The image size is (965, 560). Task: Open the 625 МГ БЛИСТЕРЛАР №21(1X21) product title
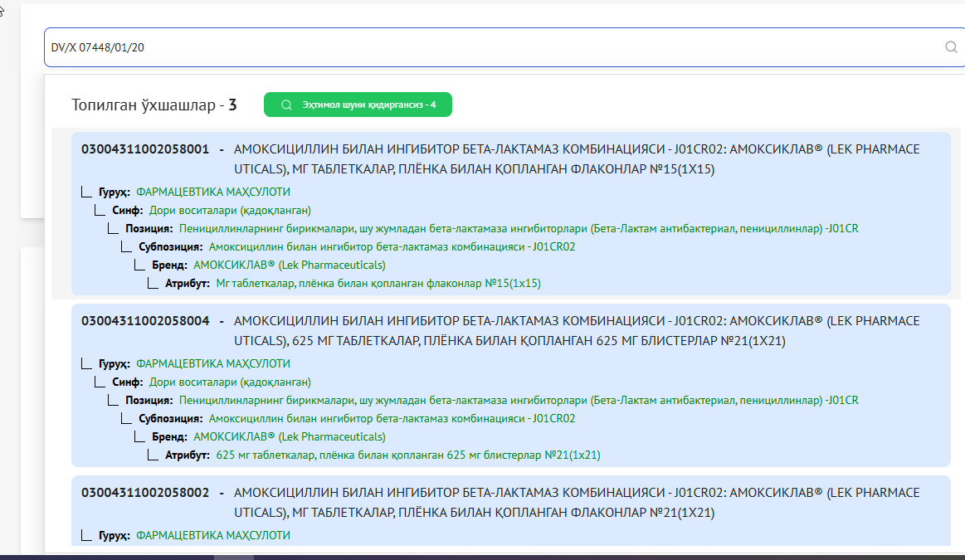coord(577,330)
